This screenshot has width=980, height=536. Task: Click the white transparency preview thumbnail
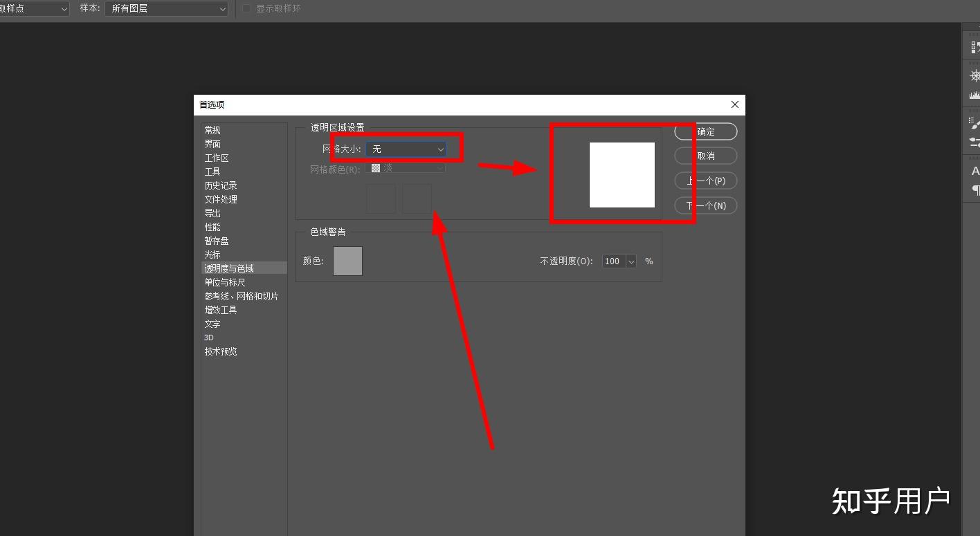click(x=622, y=175)
